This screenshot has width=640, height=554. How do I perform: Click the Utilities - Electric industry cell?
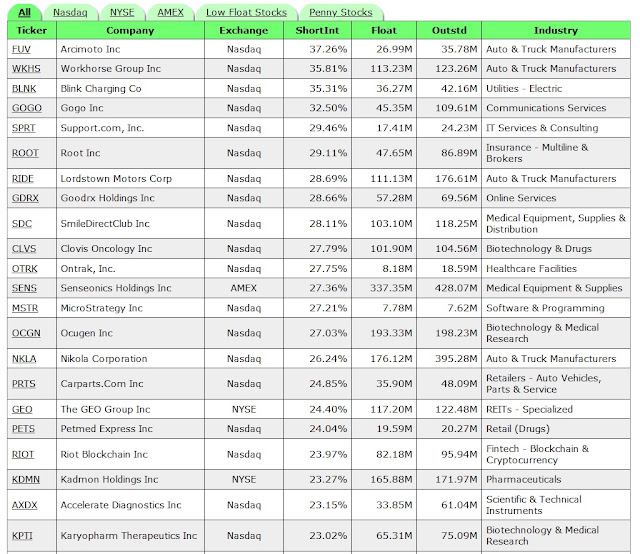coord(556,89)
